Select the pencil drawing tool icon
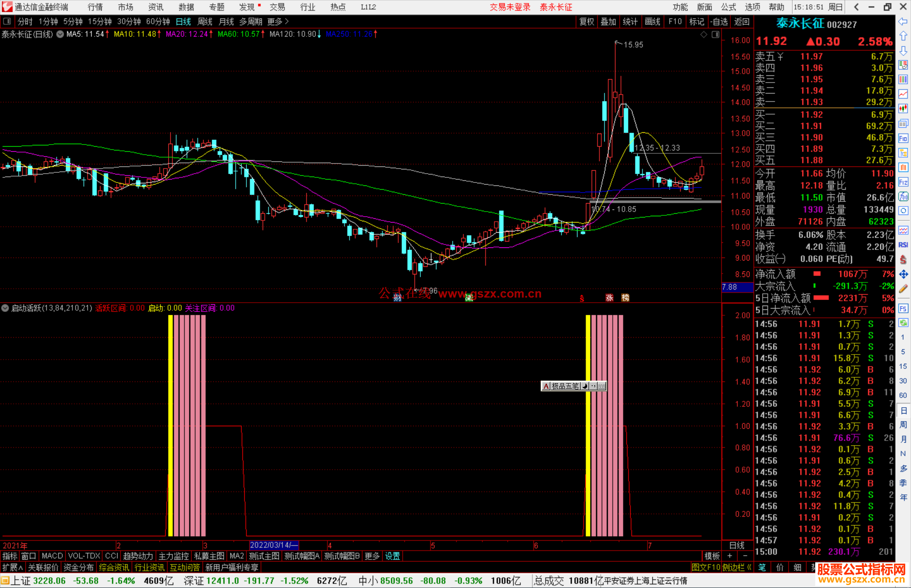 903,289
